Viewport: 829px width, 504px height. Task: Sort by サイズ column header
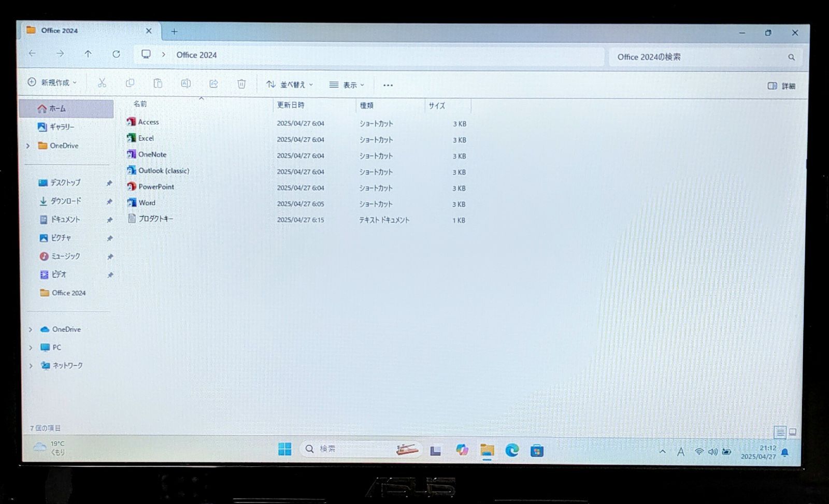tap(437, 106)
